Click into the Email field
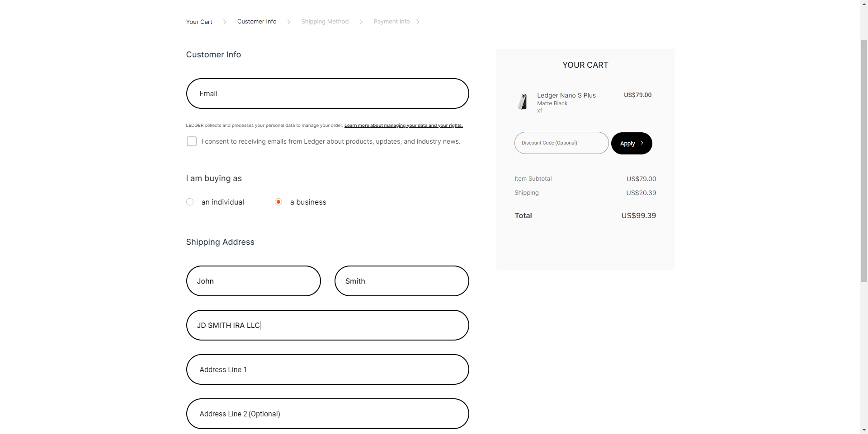 [x=327, y=93]
